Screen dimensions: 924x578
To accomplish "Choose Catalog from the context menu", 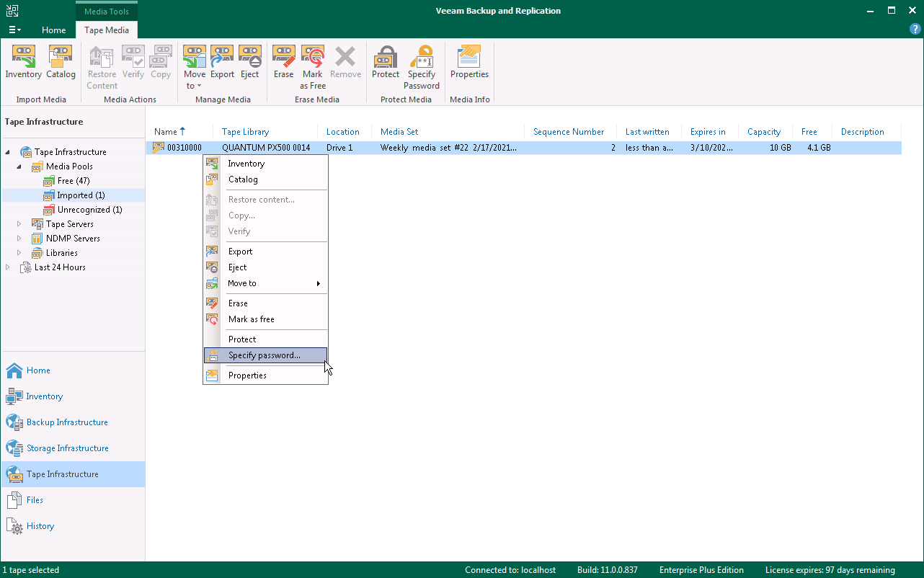I will 265,179.
